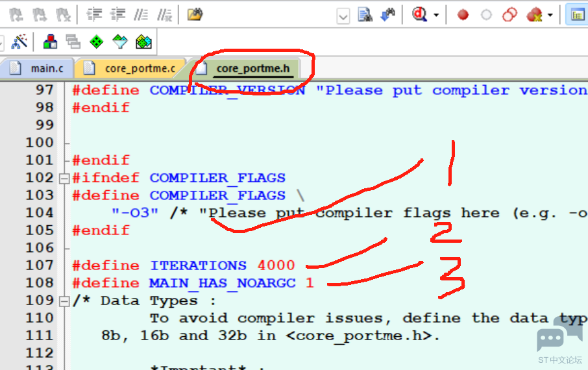
Task: Click the value 4000 on line 107
Action: click(x=276, y=266)
